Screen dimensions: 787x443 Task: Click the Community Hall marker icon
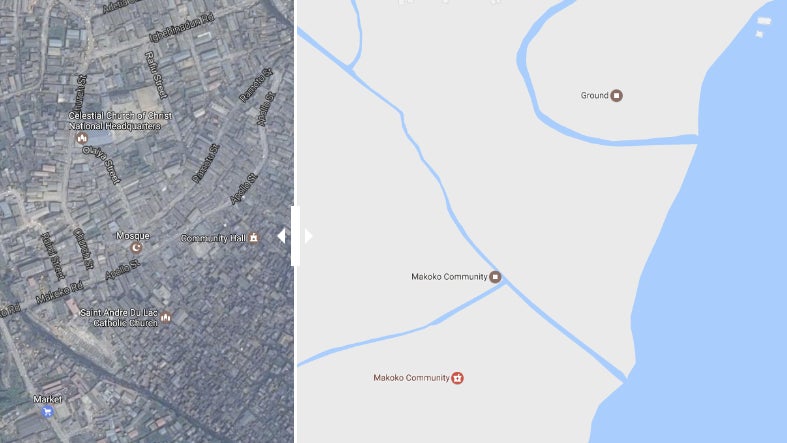coord(253,238)
